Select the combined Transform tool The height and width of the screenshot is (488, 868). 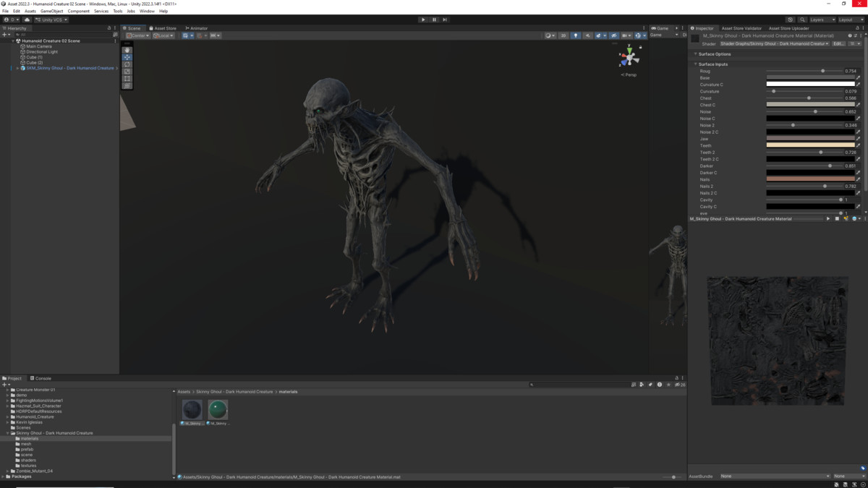(127, 86)
